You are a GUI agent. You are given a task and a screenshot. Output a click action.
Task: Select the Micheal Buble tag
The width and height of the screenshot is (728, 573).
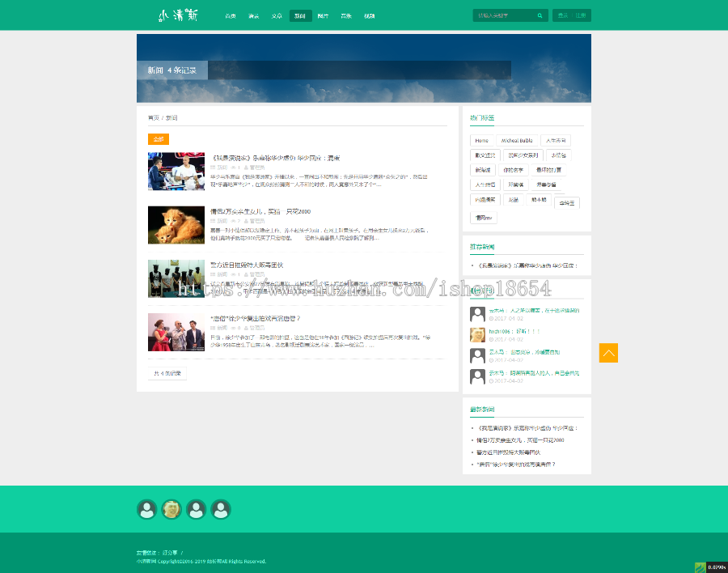(517, 140)
